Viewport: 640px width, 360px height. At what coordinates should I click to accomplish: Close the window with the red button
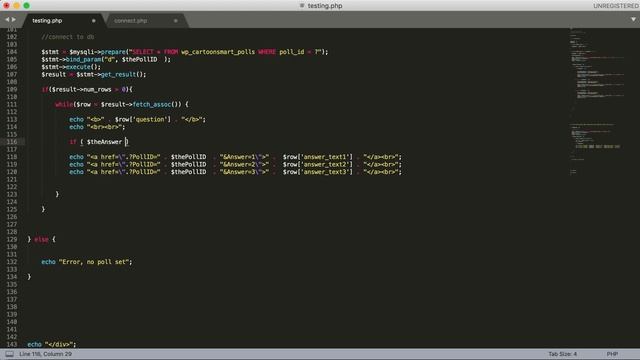6,5
